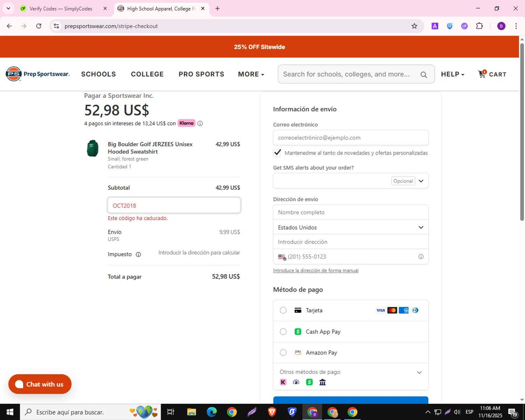Screen dimensions: 525x420
Task: Open File Explorer from the taskbar
Action: (x=191, y=412)
